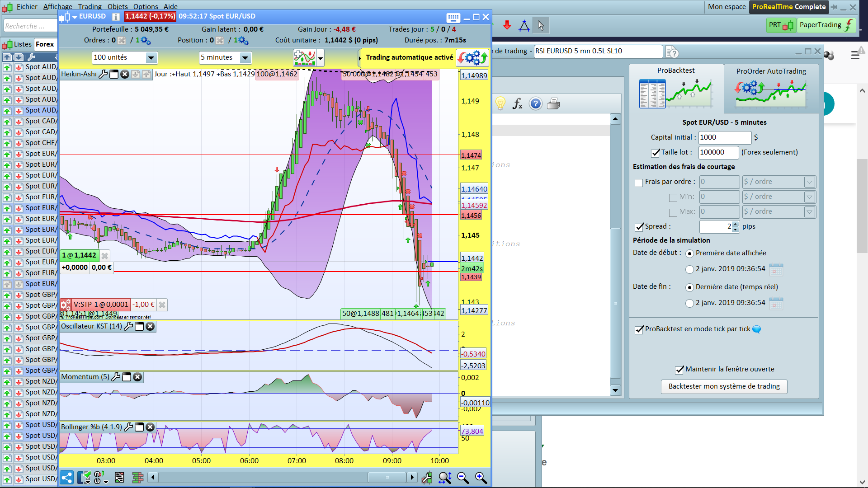Click the printer icon
This screenshot has height=488, width=868.
pos(553,104)
